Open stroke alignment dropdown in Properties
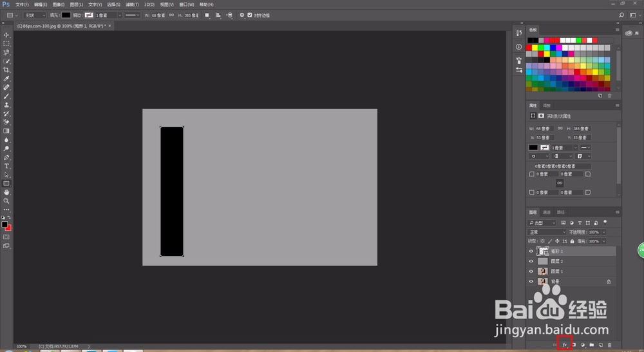 click(x=538, y=156)
